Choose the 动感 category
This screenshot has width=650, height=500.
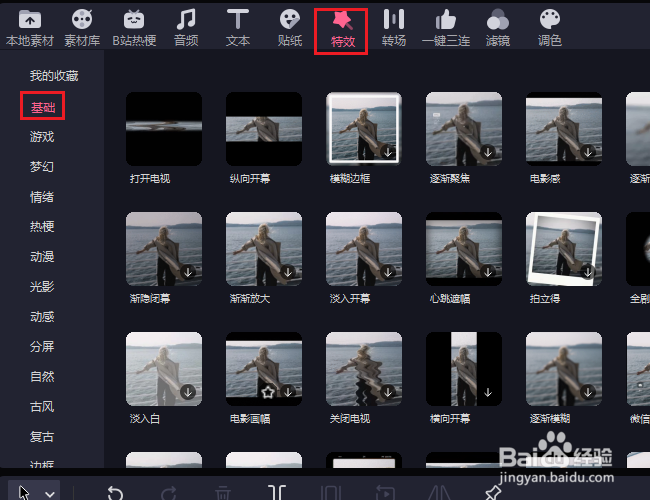[42, 317]
